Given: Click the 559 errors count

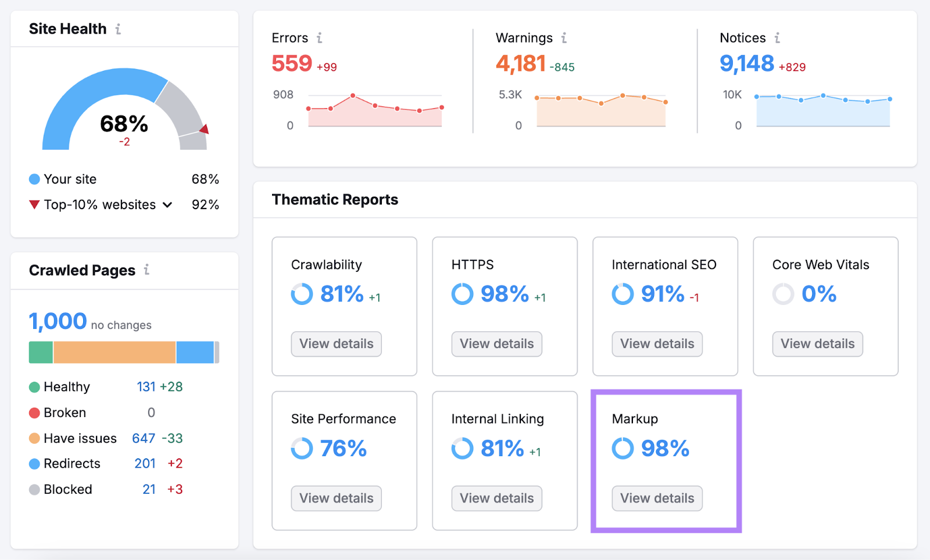Looking at the screenshot, I should pos(292,63).
